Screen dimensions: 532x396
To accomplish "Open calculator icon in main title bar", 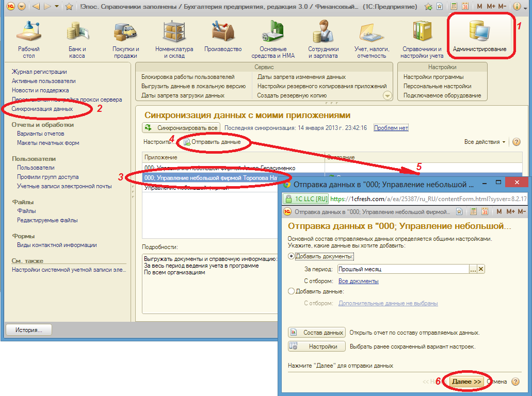I will [454, 6].
